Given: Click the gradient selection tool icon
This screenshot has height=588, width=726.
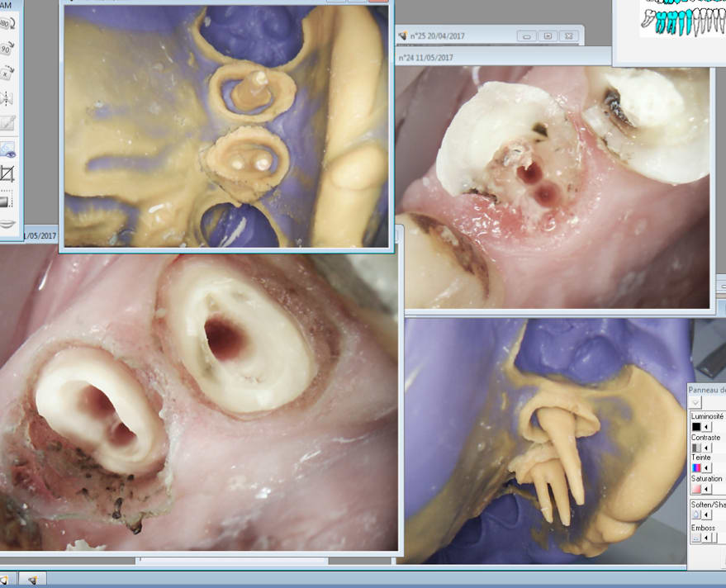Looking at the screenshot, I should 6,200.
